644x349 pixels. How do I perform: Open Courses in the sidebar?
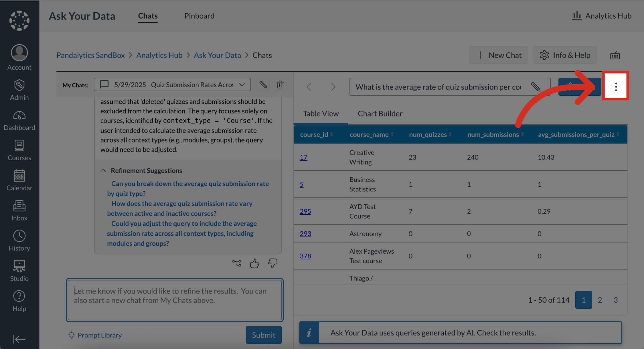pos(19,150)
